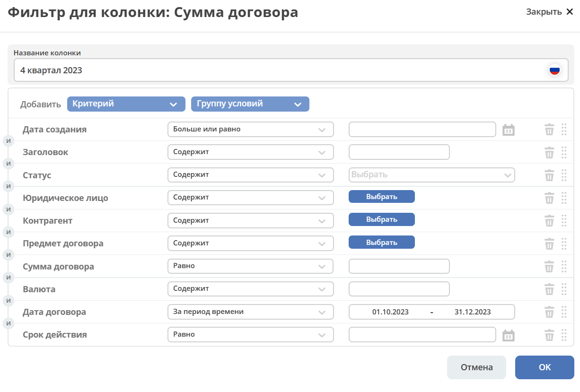Toggle the И operator between Заголовок and Статус
The image size is (580, 392).
pyautogui.click(x=9, y=164)
